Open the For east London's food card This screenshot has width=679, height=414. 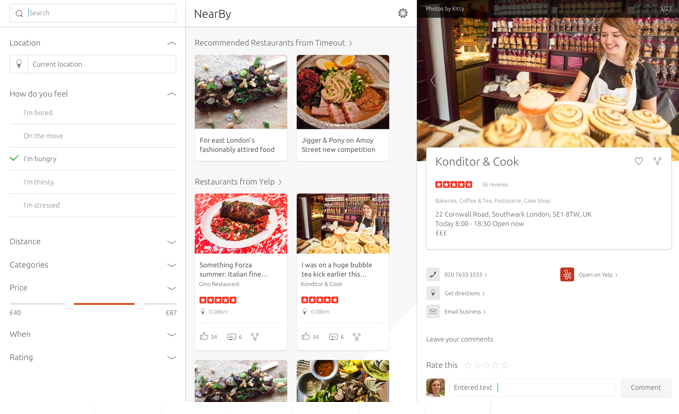click(x=241, y=108)
